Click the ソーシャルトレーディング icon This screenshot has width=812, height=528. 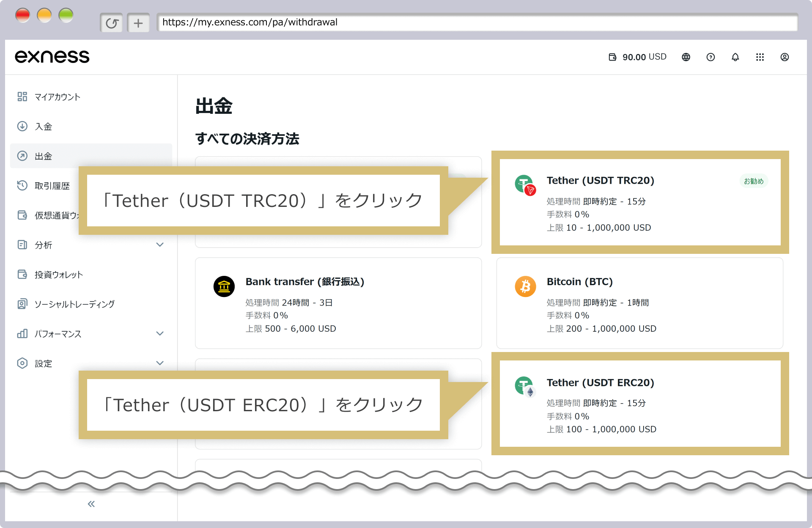22,304
